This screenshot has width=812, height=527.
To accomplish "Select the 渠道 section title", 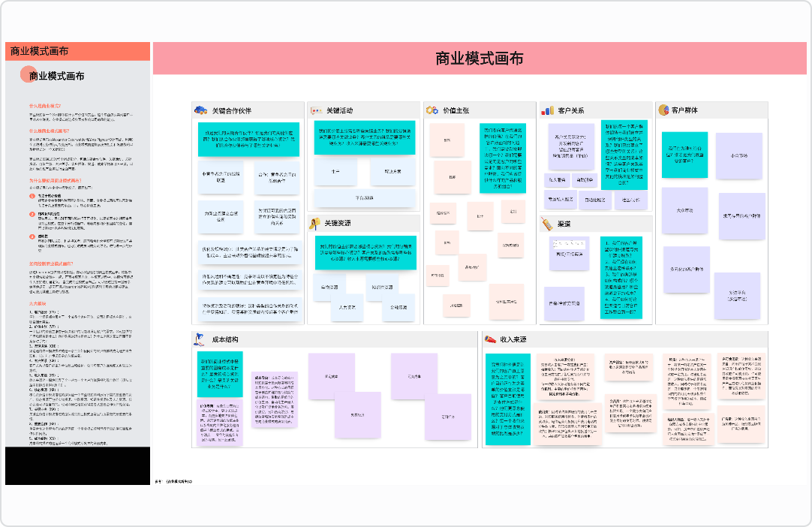I will coord(564,224).
